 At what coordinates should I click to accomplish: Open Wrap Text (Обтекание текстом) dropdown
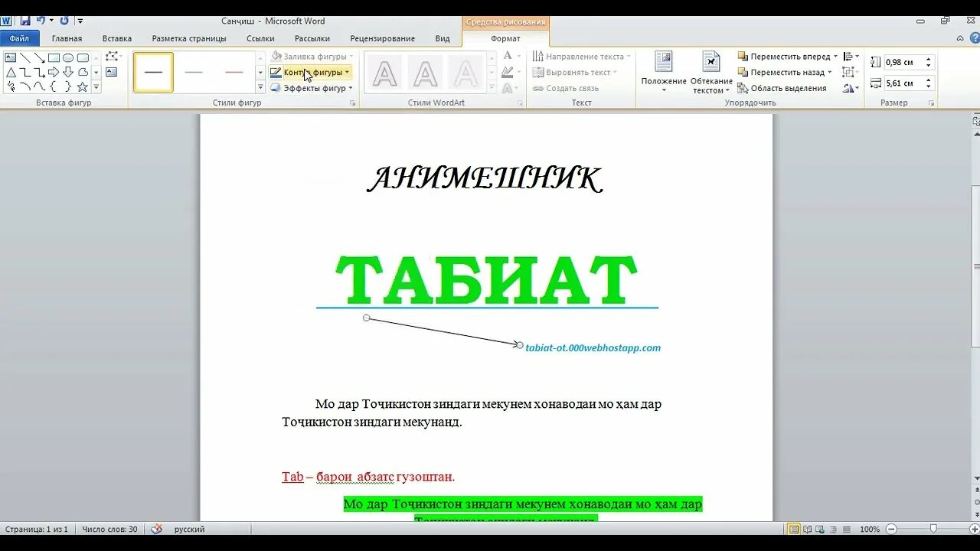[x=711, y=73]
